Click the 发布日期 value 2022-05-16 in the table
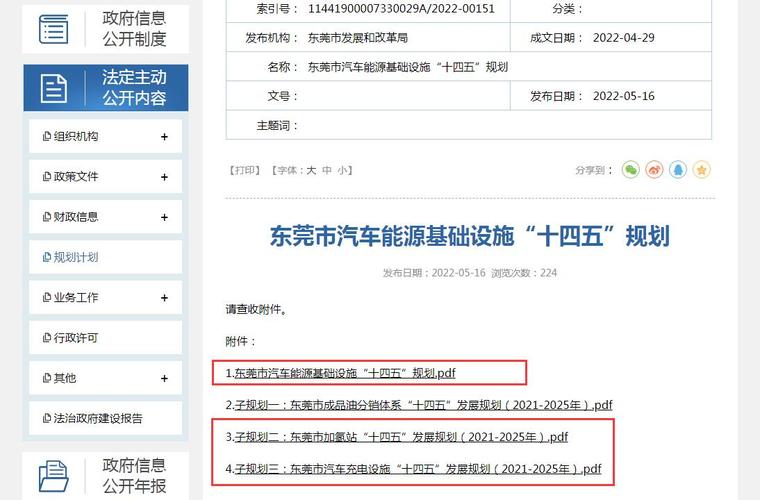 [x=624, y=96]
